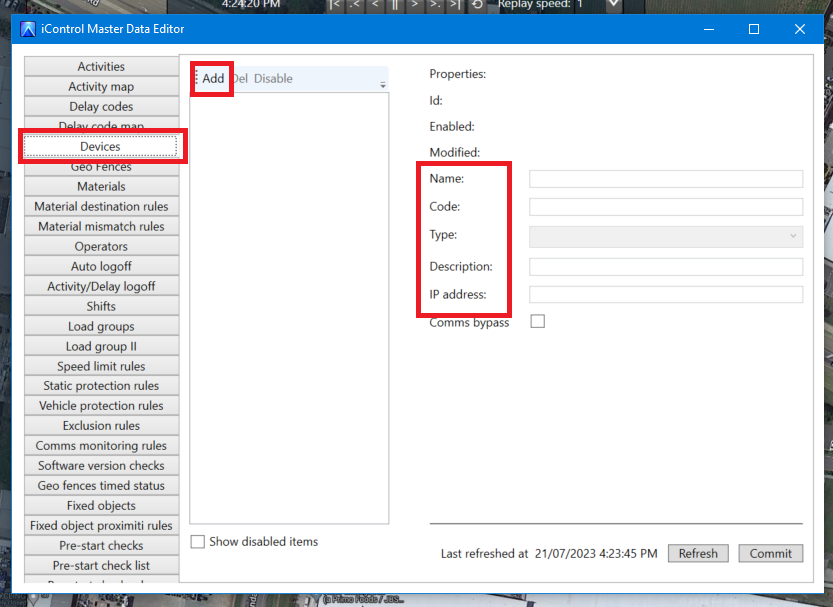Click the Commit button
This screenshot has width=833, height=607.
pos(770,553)
